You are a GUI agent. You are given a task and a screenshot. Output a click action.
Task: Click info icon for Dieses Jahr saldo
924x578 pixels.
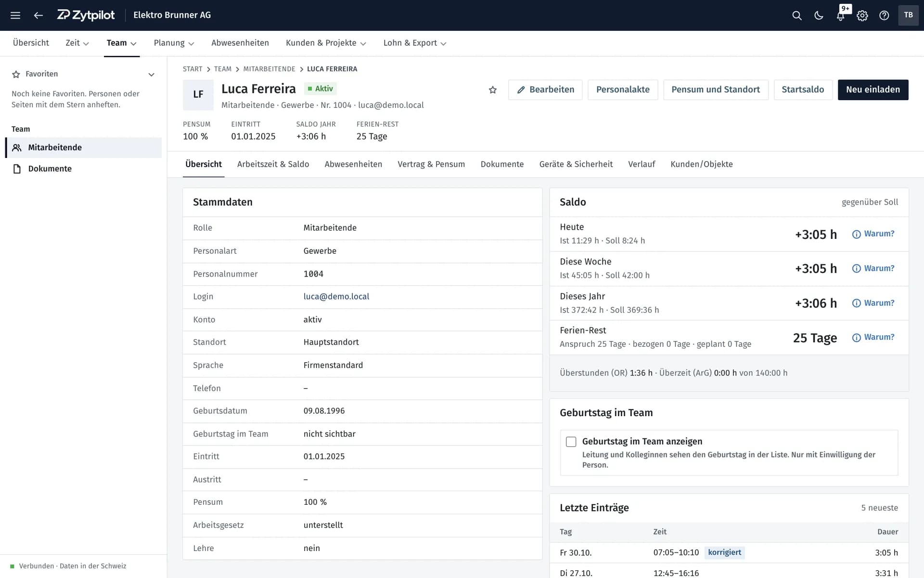pos(856,303)
